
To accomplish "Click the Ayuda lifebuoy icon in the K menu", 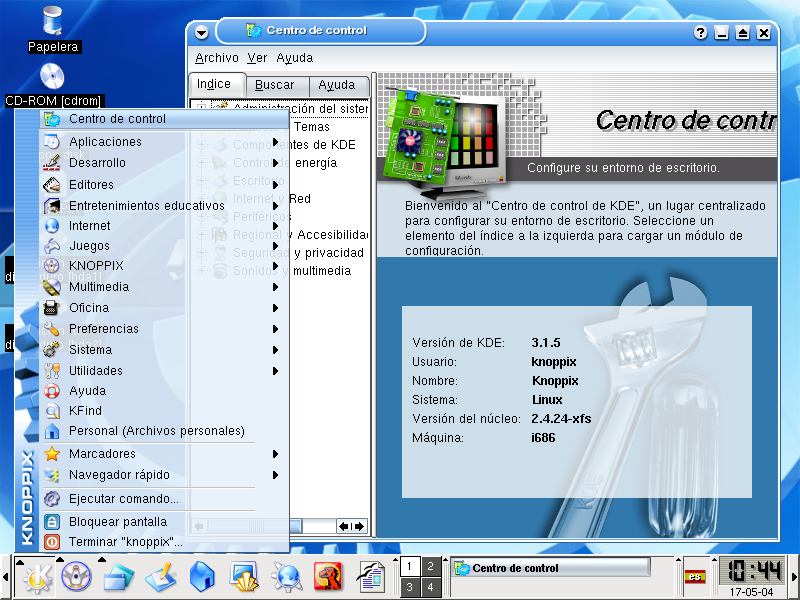I will pos(52,391).
